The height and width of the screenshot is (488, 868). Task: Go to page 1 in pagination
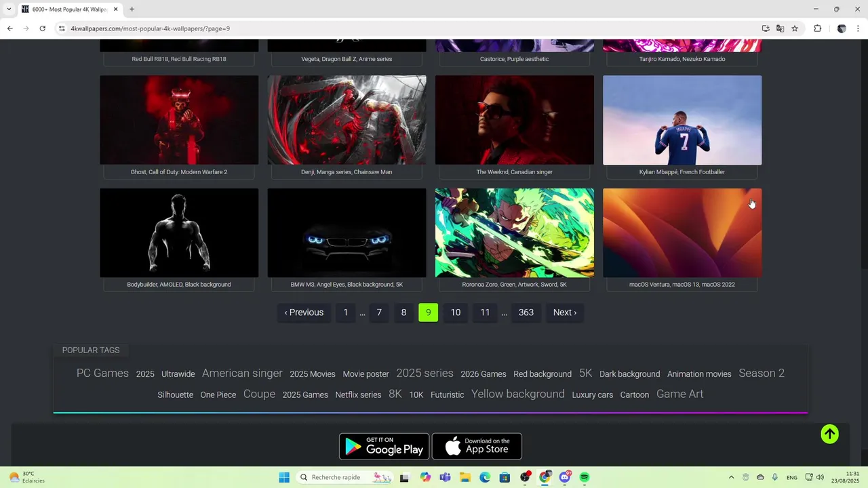[345, 312]
